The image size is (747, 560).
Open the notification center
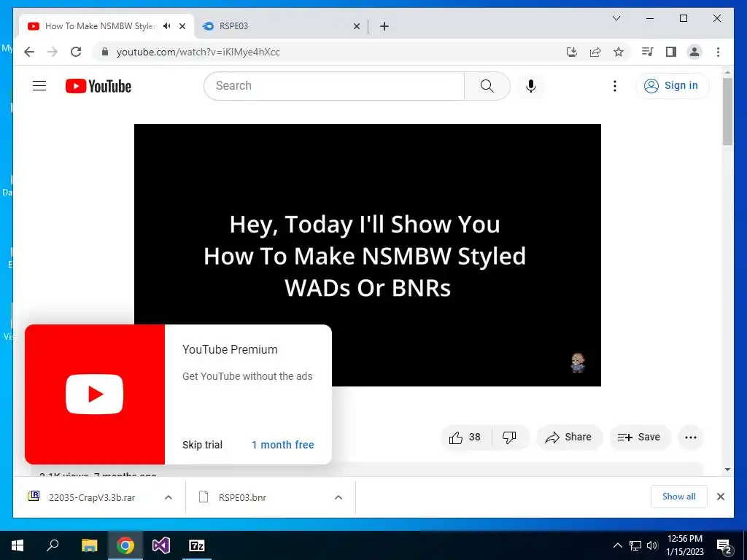(724, 546)
